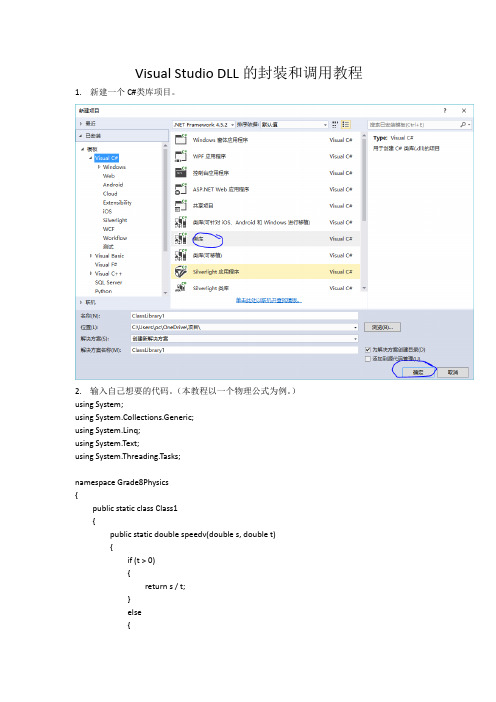
Task: Select Android under Visual C#
Action: [x=113, y=185]
